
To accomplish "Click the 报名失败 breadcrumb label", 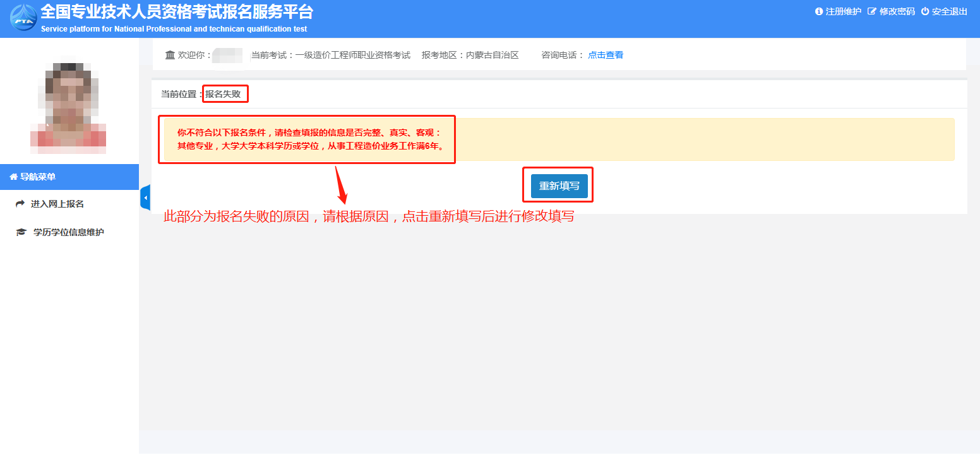I will 223,94.
